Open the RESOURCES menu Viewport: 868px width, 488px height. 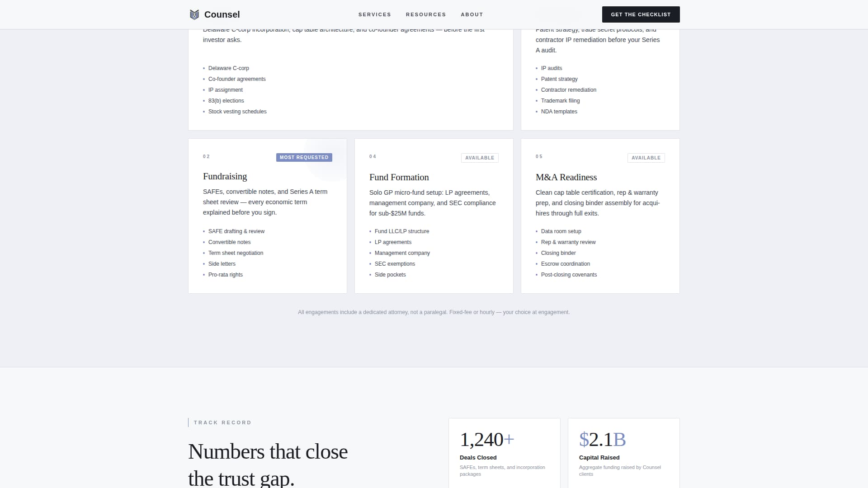(425, 14)
